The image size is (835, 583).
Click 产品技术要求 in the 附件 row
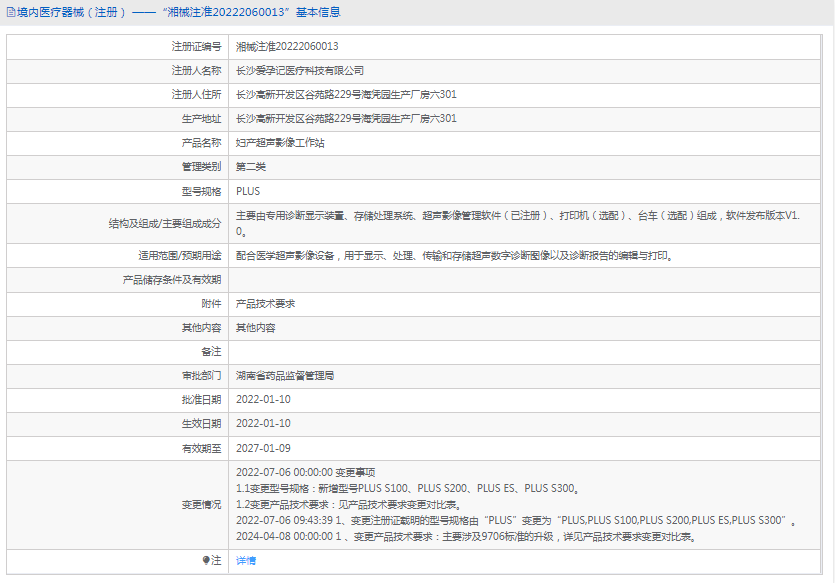click(x=266, y=303)
